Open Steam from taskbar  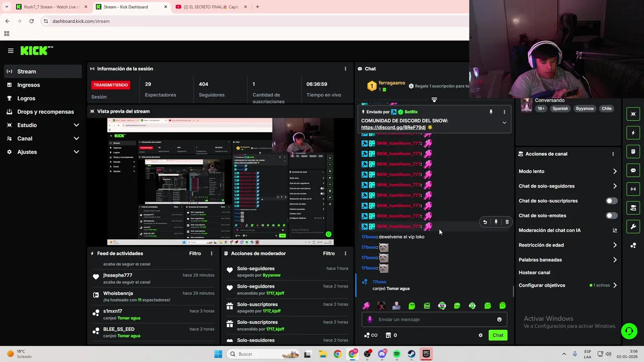point(411,354)
